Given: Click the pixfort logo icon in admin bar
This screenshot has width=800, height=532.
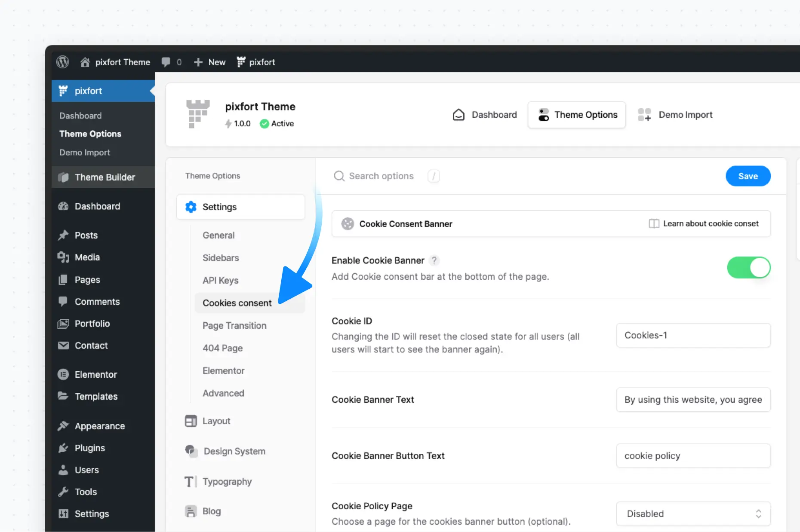Looking at the screenshot, I should pyautogui.click(x=241, y=62).
